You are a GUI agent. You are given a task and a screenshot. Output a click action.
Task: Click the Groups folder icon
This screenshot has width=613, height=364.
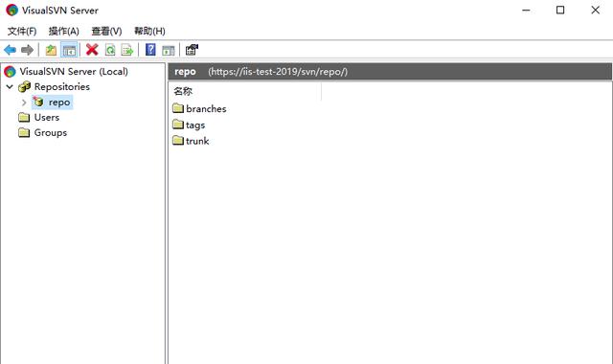point(24,132)
